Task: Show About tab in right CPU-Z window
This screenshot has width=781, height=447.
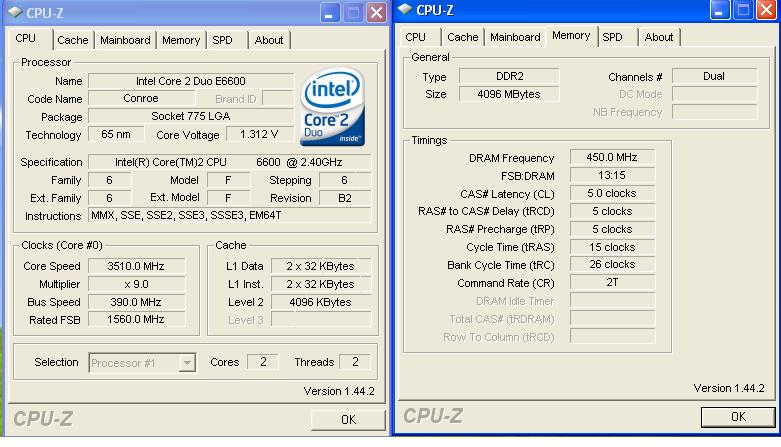Action: click(x=658, y=37)
